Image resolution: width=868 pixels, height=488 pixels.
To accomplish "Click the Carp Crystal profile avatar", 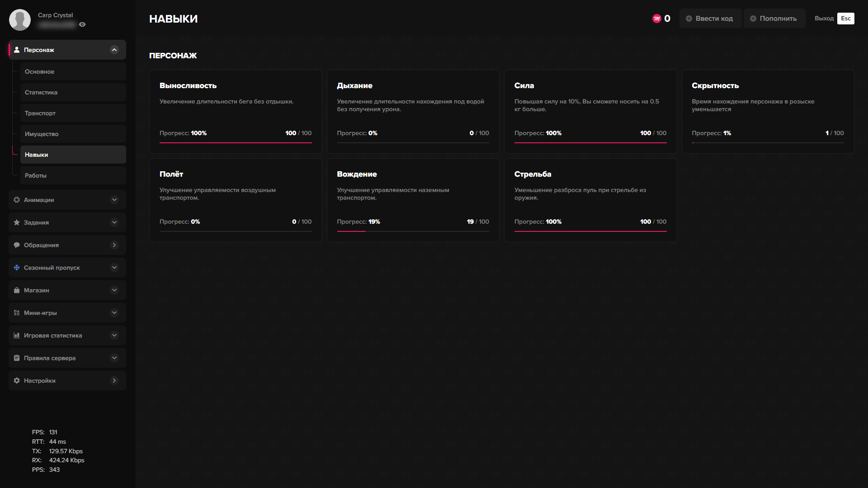I will pyautogui.click(x=20, y=20).
